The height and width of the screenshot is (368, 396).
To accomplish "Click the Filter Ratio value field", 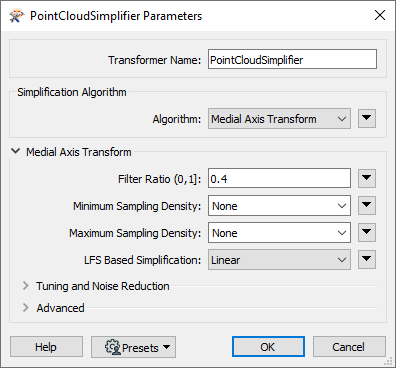I will coord(279,178).
